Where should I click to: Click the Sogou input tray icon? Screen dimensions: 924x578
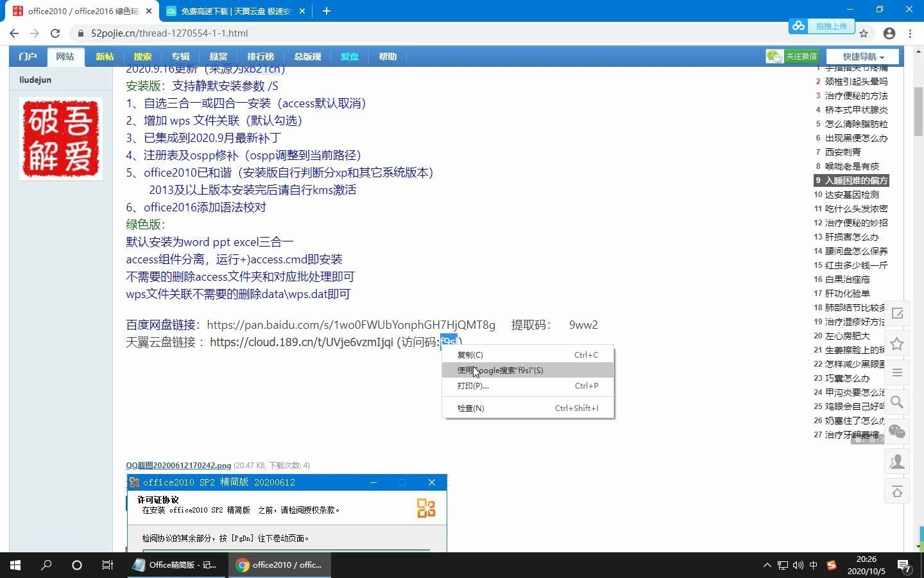coord(832,565)
